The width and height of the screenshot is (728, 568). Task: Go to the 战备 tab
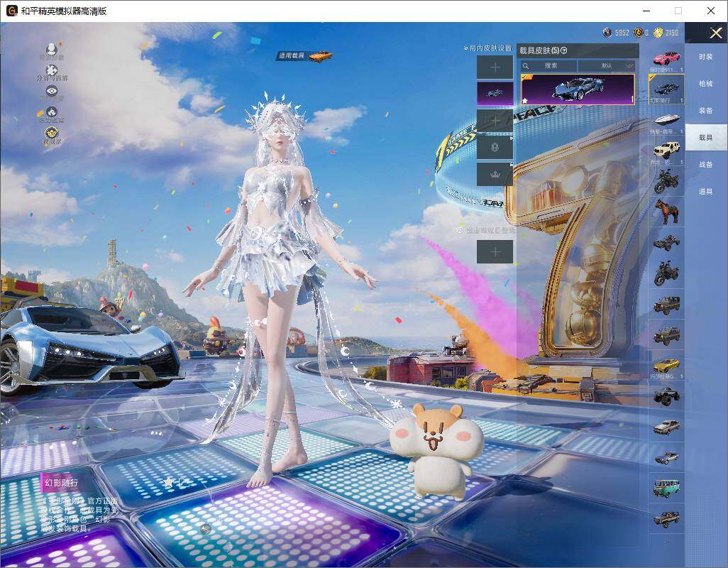(706, 165)
